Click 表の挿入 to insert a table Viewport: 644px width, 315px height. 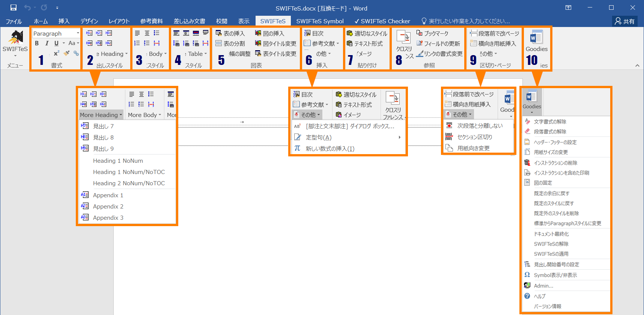pos(230,33)
